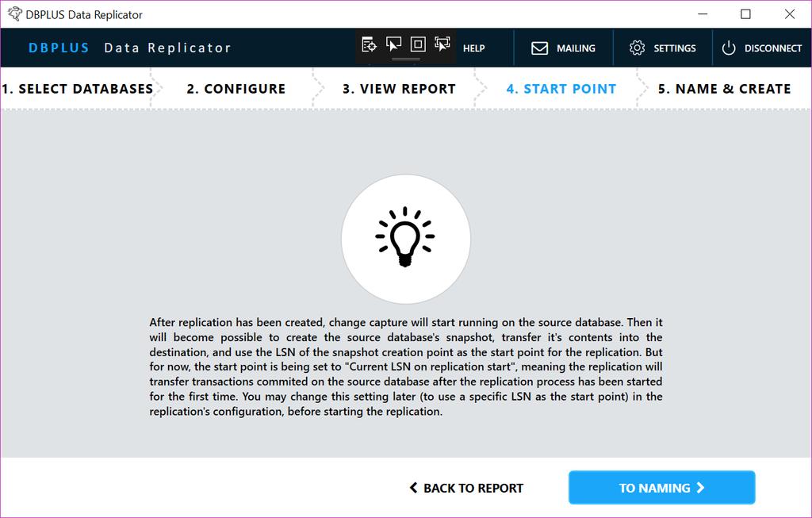This screenshot has width=812, height=518.
Task: Click the DBPLUS app icon in title bar
Action: click(x=15, y=14)
